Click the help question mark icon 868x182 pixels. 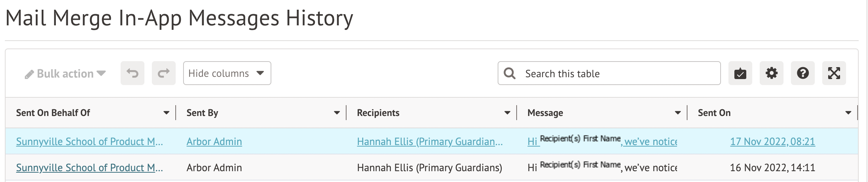tap(802, 73)
